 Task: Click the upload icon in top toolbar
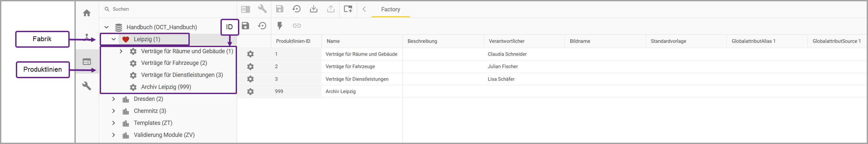coord(331,9)
